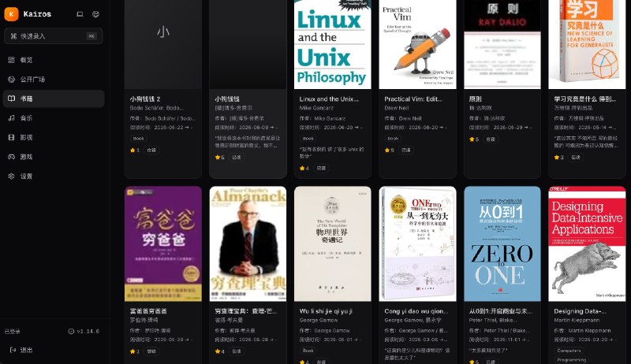Click the star rating on 学习究竟是什么 card
The height and width of the screenshot is (364, 631).
[x=558, y=158]
